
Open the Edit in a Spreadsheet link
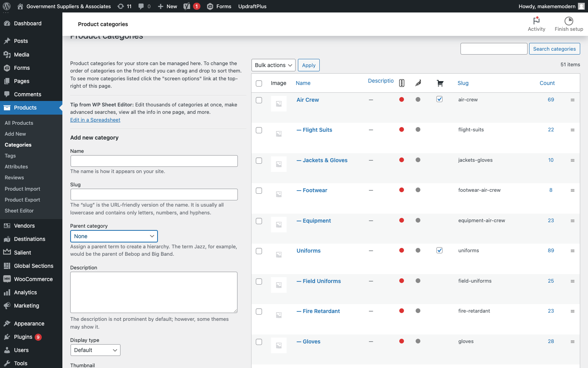pyautogui.click(x=95, y=120)
